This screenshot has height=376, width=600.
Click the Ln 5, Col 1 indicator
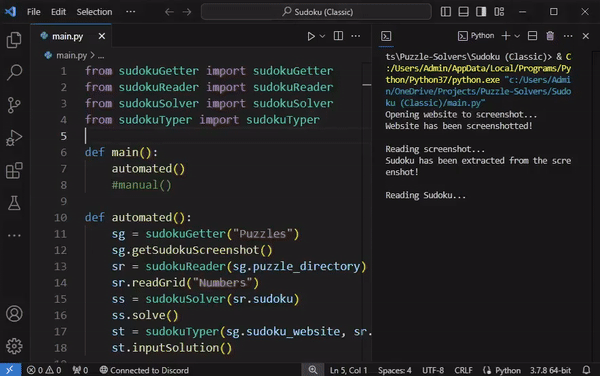(x=348, y=370)
